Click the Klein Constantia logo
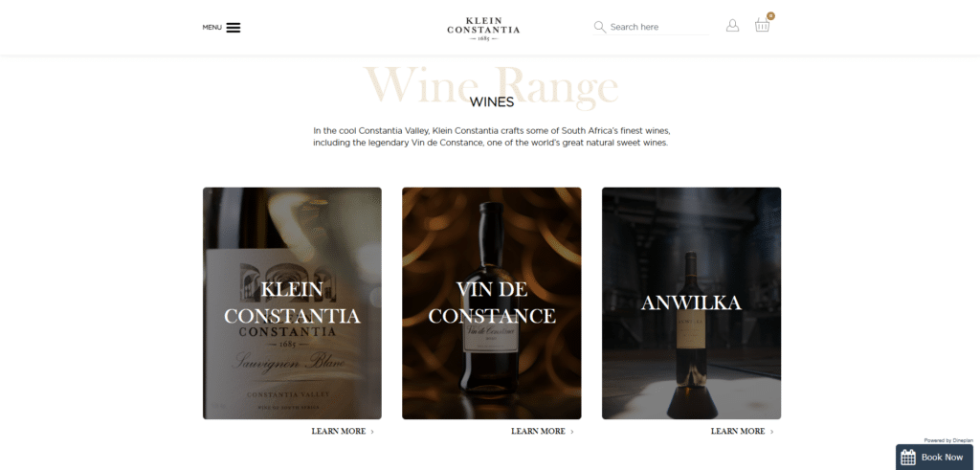980x470 pixels. click(483, 30)
